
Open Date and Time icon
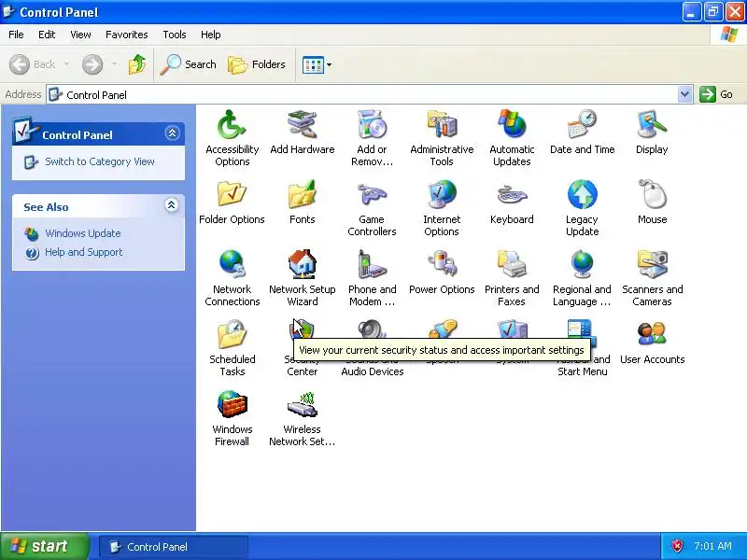(582, 125)
